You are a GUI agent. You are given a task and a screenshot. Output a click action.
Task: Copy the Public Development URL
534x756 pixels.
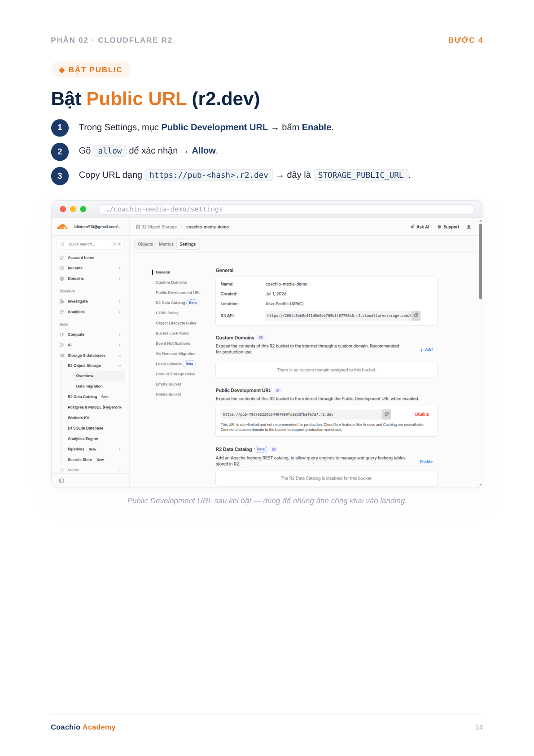pos(387,414)
